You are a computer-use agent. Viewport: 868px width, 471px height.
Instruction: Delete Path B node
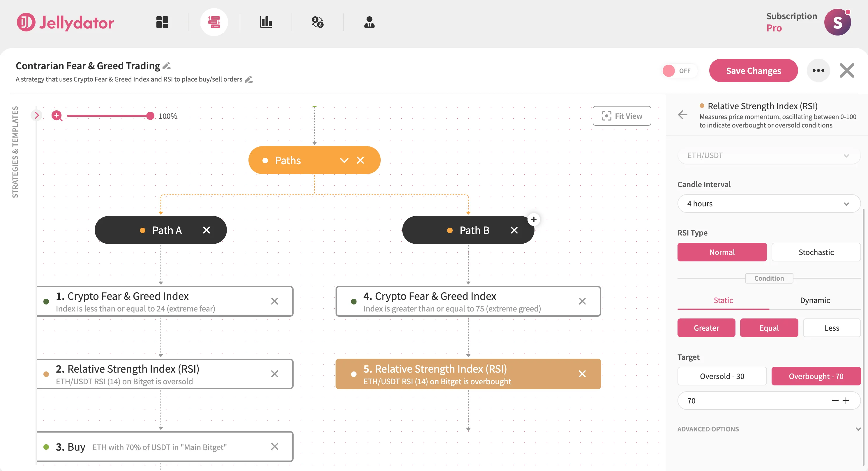[x=514, y=230]
